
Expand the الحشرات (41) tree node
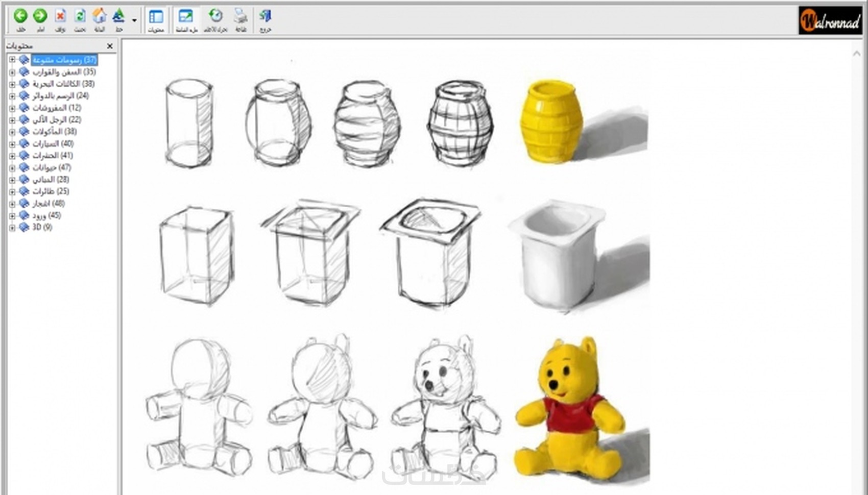pos(12,156)
